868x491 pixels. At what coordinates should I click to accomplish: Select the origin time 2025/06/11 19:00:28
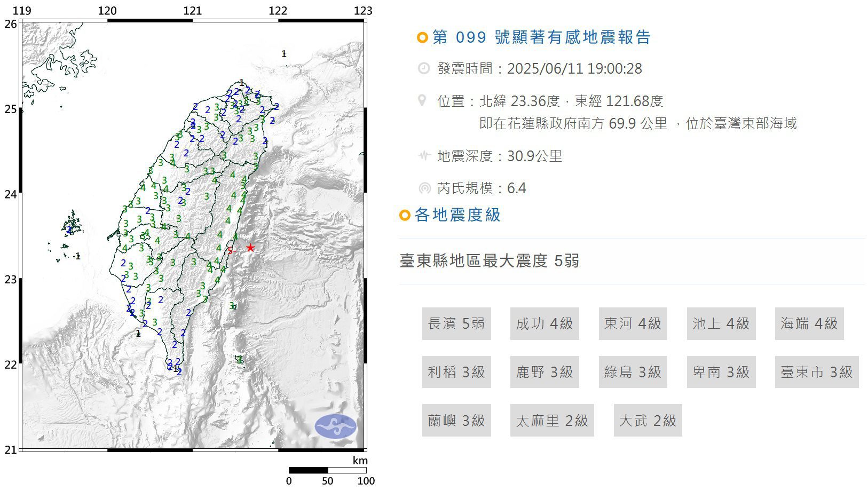click(574, 68)
